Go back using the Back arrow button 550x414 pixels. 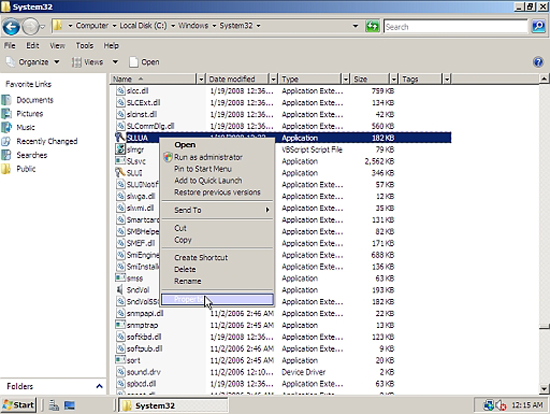click(11, 26)
